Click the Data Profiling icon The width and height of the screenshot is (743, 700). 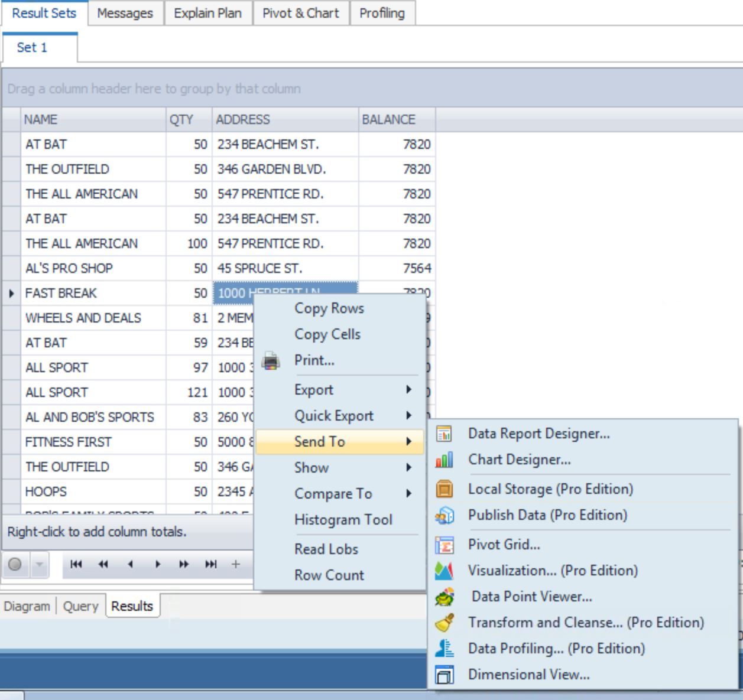(x=444, y=649)
